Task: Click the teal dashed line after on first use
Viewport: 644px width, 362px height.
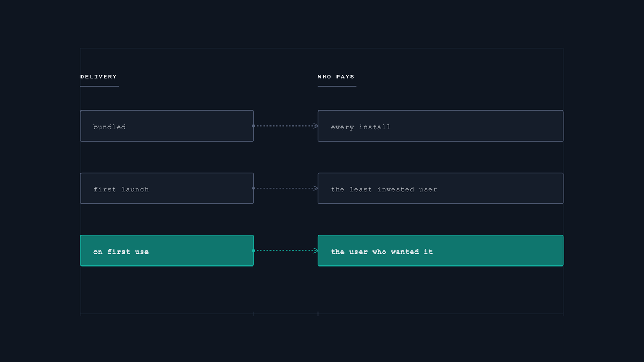Action: tap(284, 250)
